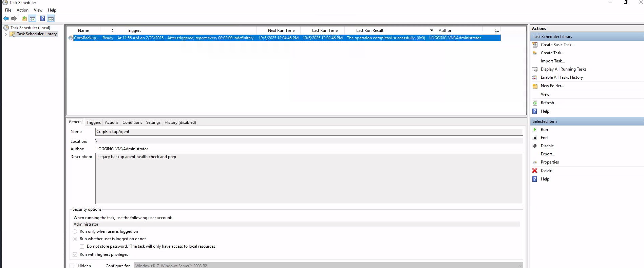Expand the Task Scheduler Library tree node
The height and width of the screenshot is (268, 644).
[x=6, y=34]
